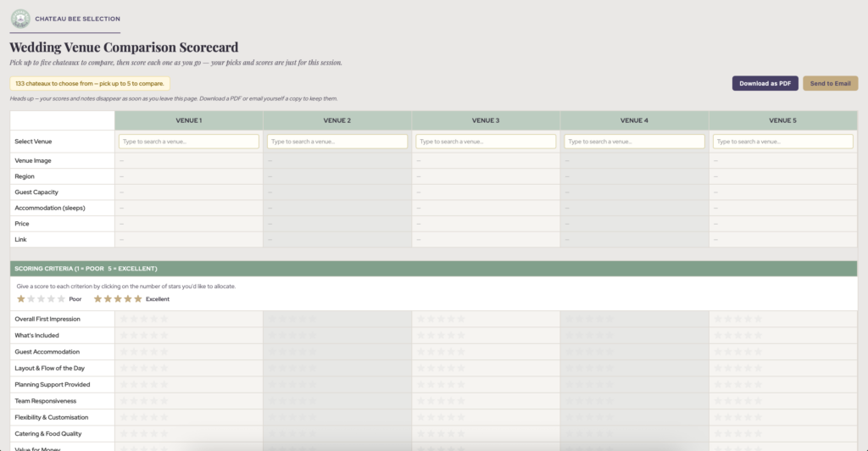Give Venue 5 Planning Support Provided one star

pyautogui.click(x=718, y=385)
